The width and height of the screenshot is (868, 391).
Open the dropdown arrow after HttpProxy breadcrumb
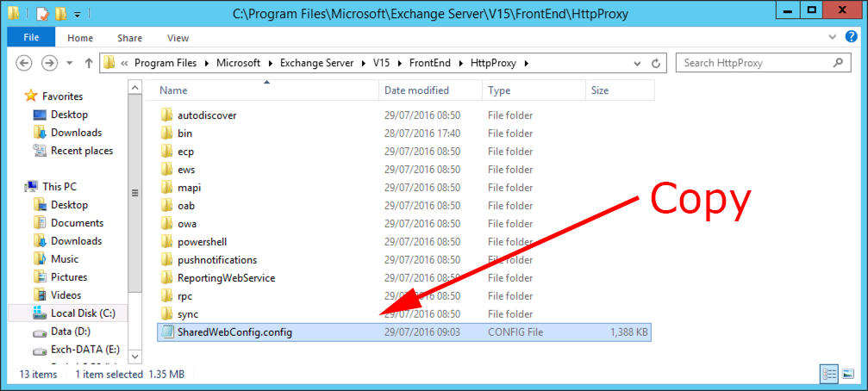coord(527,63)
